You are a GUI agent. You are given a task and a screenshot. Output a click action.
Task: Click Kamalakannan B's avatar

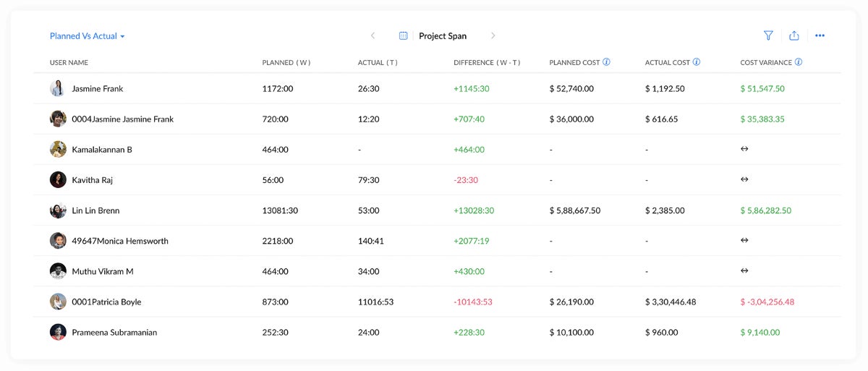tap(58, 149)
